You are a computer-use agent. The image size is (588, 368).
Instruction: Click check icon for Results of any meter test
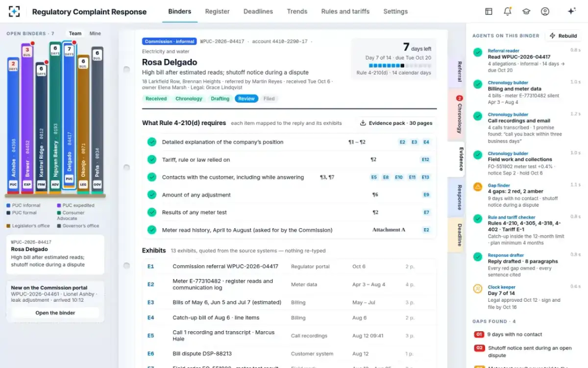(x=152, y=212)
